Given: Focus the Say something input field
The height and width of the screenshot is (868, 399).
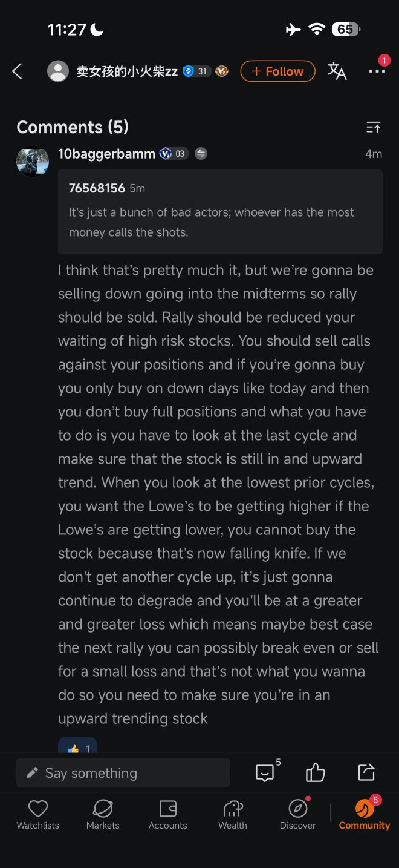Looking at the screenshot, I should coord(123,773).
